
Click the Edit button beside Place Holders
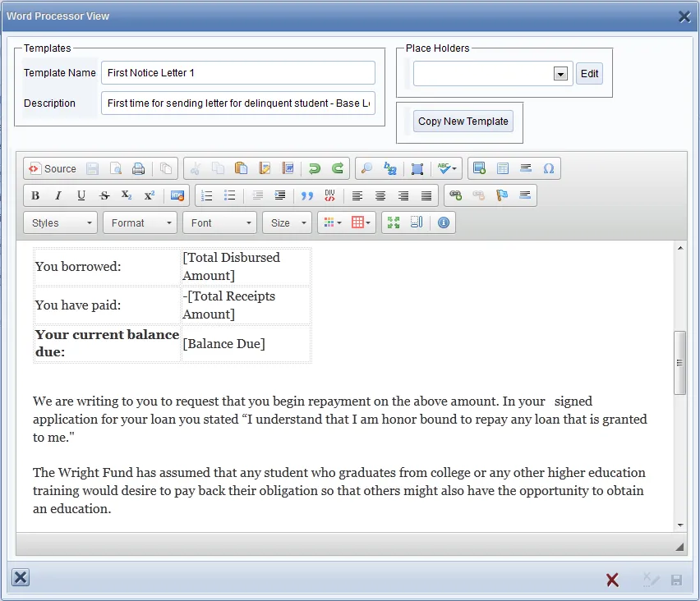pos(589,73)
